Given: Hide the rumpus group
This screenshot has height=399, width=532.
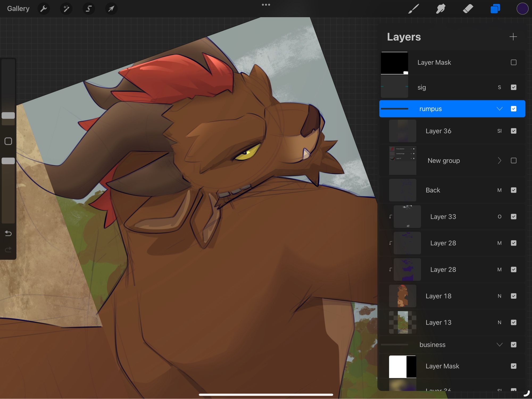Looking at the screenshot, I should tap(514, 109).
